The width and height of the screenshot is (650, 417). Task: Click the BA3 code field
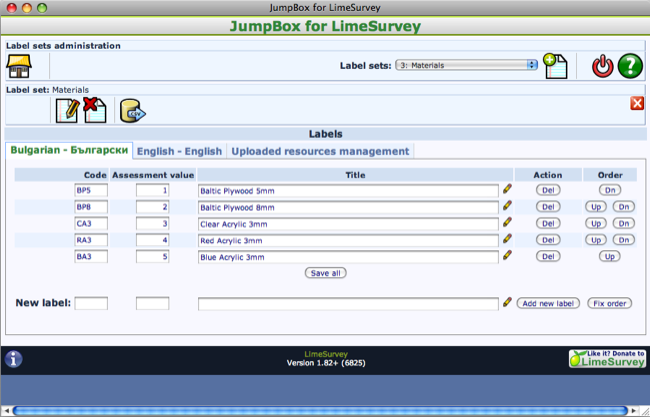click(91, 257)
